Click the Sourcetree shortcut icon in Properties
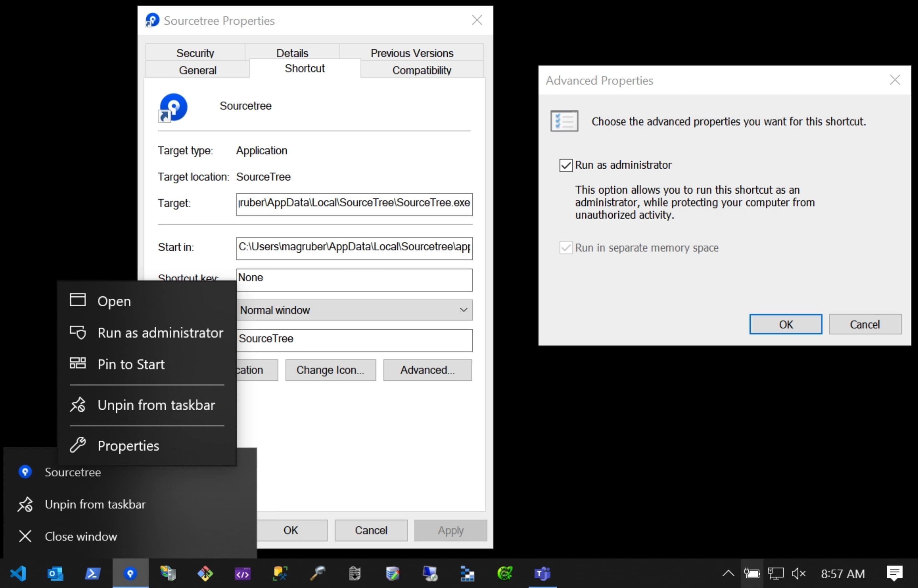The height and width of the screenshot is (588, 918). pyautogui.click(x=173, y=107)
